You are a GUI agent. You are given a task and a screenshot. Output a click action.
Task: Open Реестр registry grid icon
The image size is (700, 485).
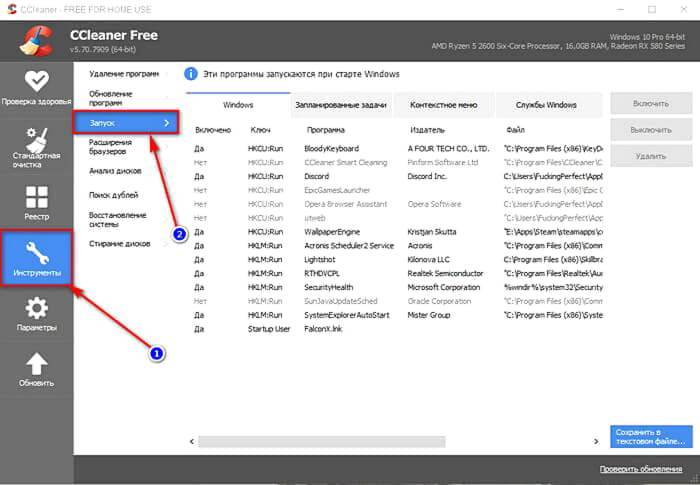37,197
